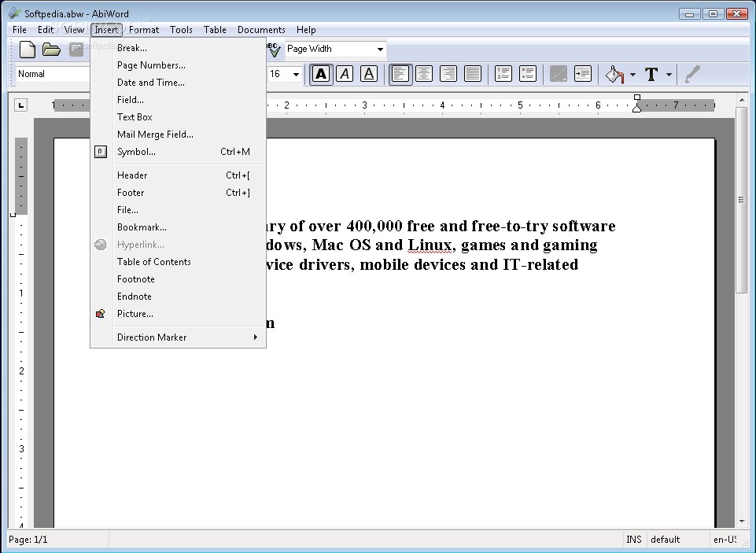Click the numbered list icon
Screen dimensions: 756x553
click(503, 74)
